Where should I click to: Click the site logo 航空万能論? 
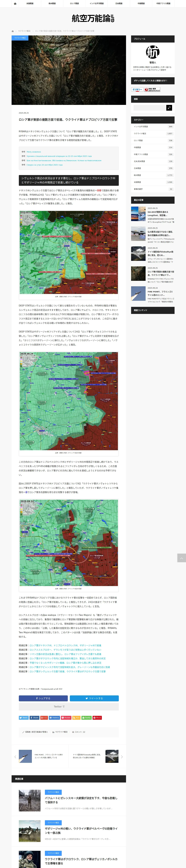coord(93,18)
